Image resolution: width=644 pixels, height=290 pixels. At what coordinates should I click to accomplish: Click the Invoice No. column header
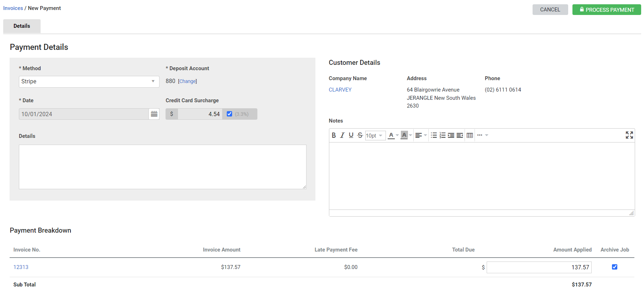point(27,250)
